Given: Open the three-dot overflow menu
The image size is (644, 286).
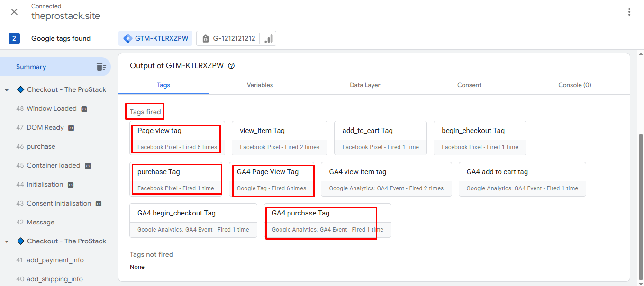Looking at the screenshot, I should 629,11.
